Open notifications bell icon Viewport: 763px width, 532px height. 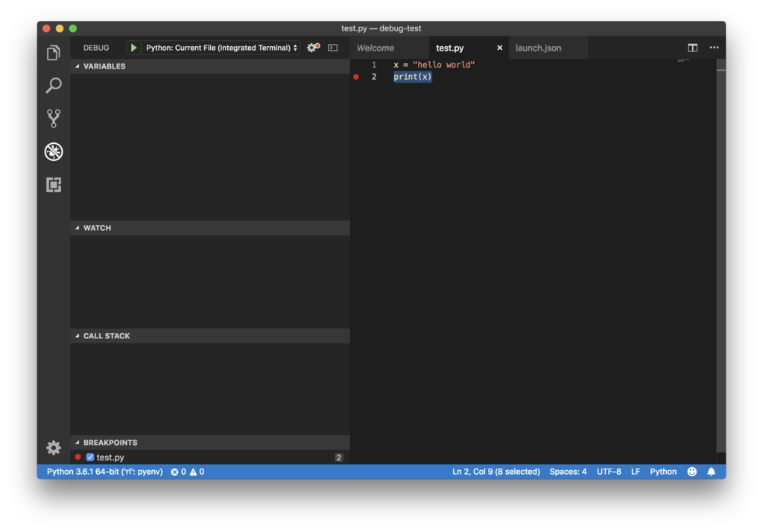(711, 472)
